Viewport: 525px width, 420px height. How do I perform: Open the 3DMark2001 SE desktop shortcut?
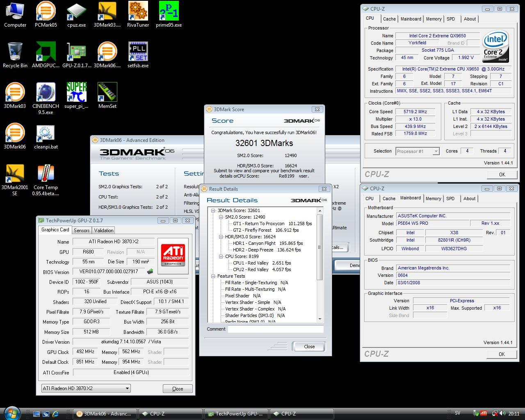(x=15, y=180)
